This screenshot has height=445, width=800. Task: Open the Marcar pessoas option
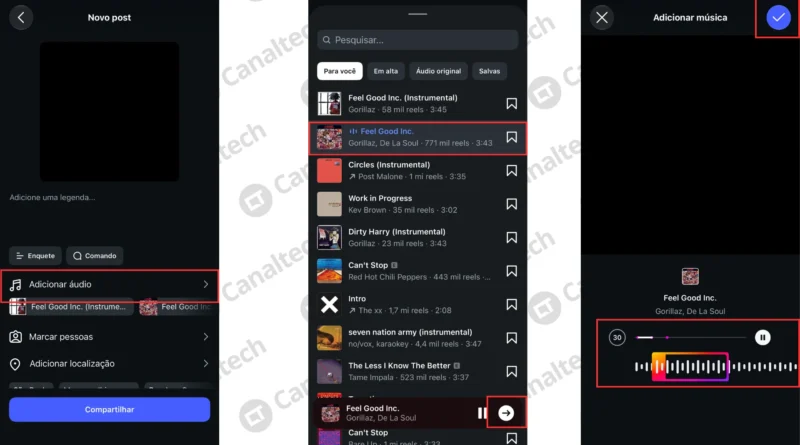[109, 337]
